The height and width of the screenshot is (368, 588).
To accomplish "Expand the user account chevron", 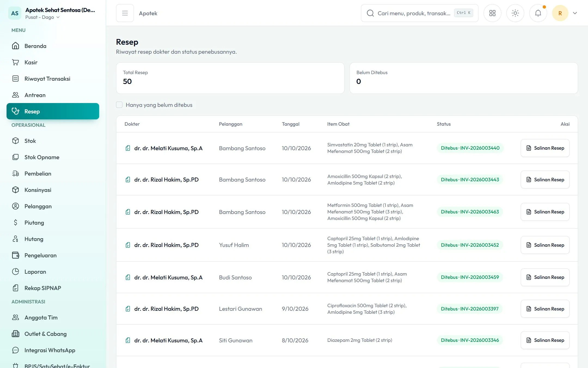I will click(575, 13).
